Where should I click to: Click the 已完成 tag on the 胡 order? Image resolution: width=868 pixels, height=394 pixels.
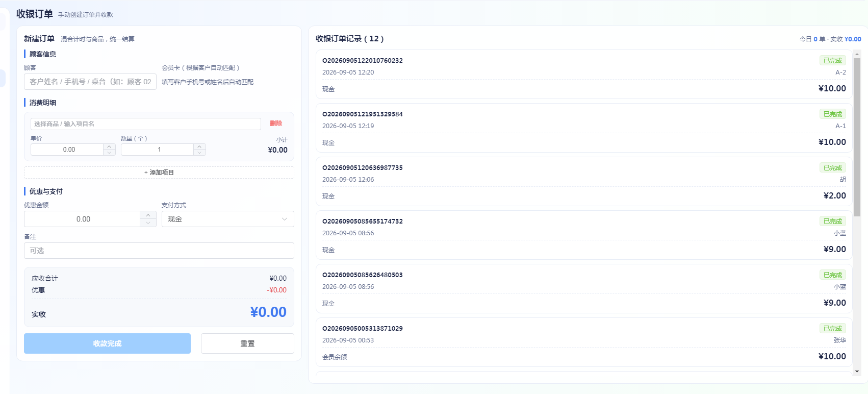[x=833, y=167]
